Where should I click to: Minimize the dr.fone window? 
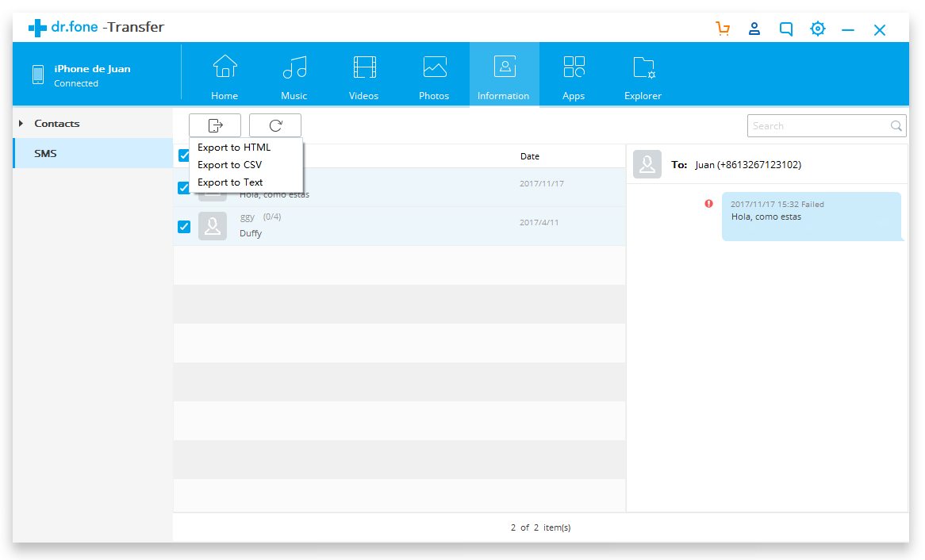click(848, 30)
